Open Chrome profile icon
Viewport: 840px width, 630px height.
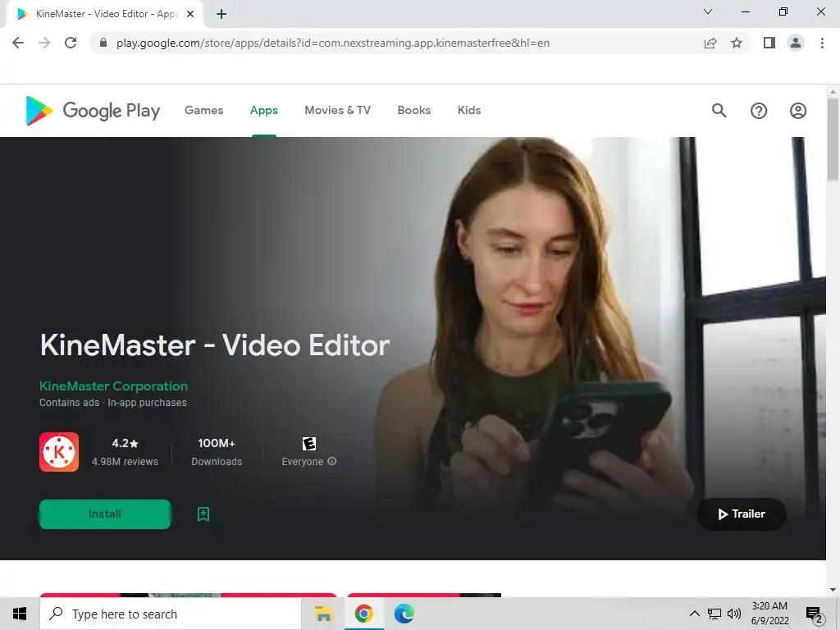click(796, 43)
